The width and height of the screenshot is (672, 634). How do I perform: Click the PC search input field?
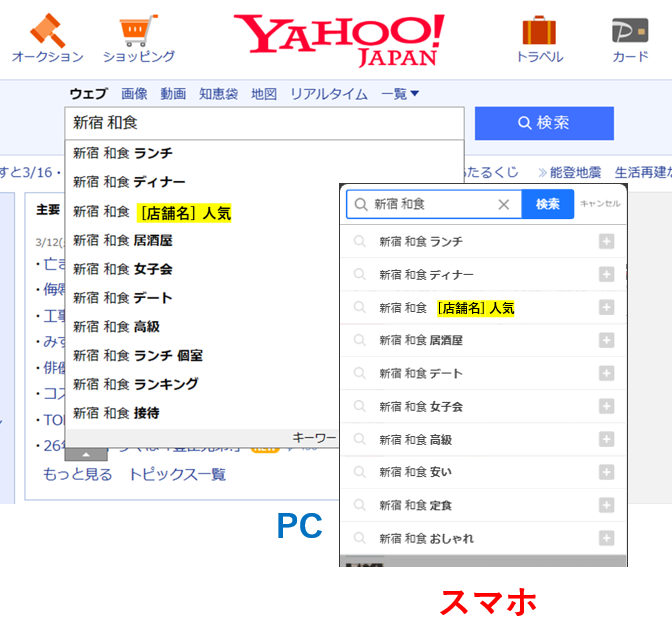tap(264, 123)
